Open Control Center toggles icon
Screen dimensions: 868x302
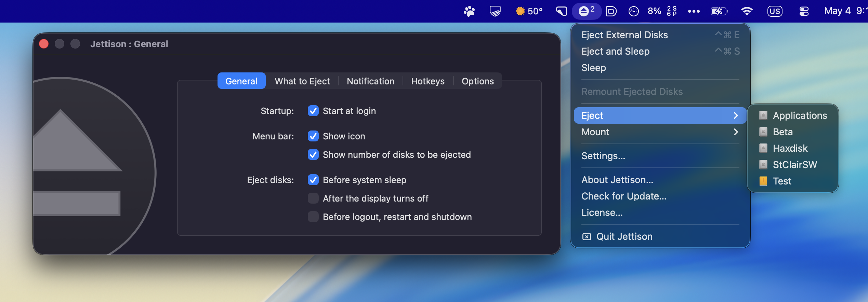804,11
